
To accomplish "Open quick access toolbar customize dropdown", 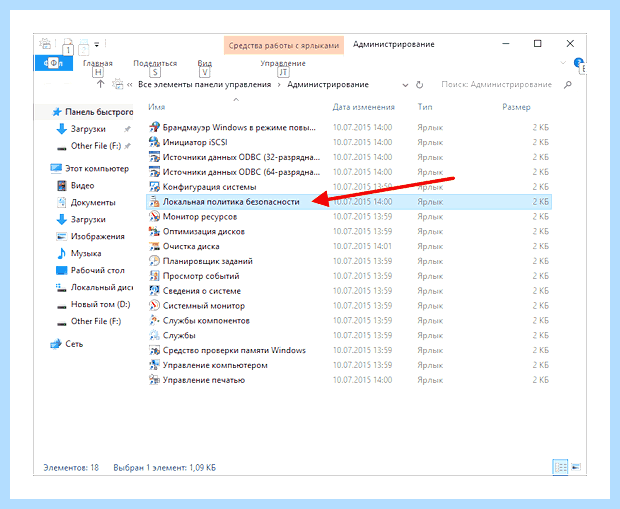I will (x=97, y=44).
